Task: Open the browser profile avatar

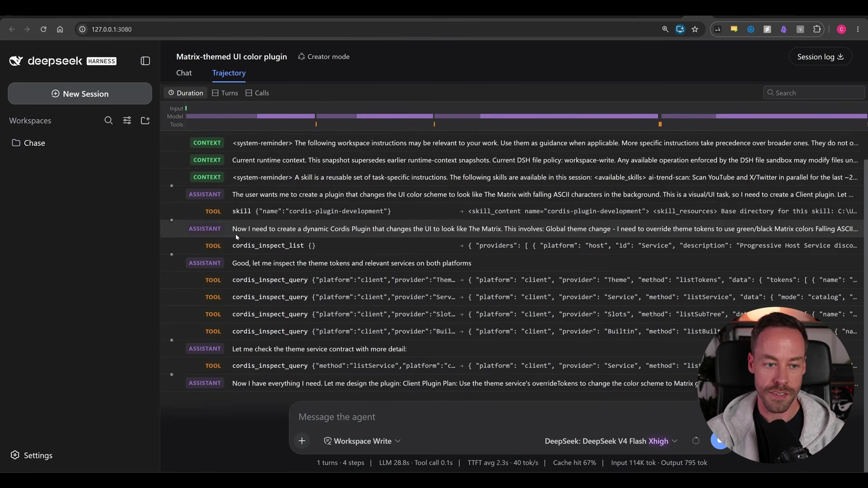Action: tap(841, 29)
